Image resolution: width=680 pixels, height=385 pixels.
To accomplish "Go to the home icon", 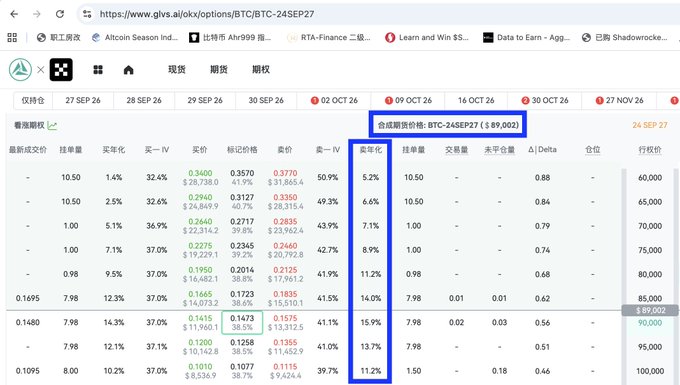I will pos(129,70).
